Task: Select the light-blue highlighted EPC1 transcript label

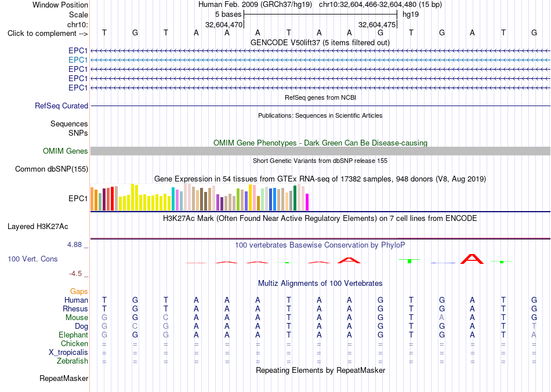Action: pyautogui.click(x=78, y=60)
